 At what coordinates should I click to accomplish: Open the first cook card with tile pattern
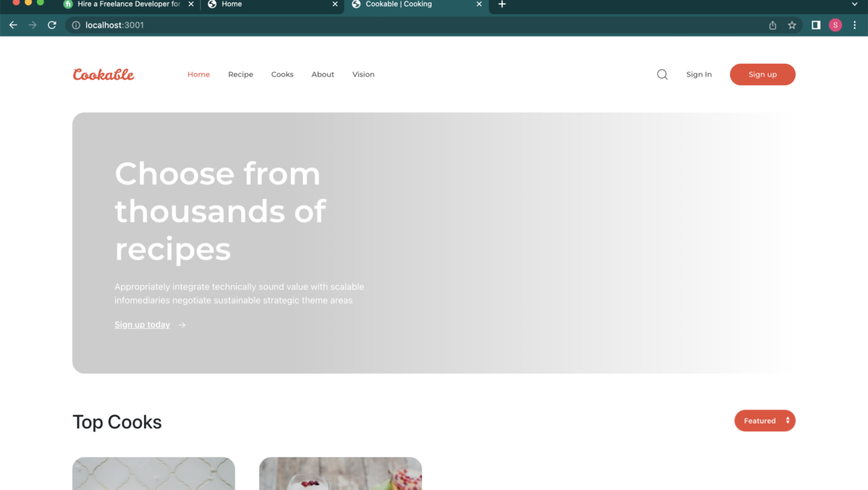[x=154, y=474]
